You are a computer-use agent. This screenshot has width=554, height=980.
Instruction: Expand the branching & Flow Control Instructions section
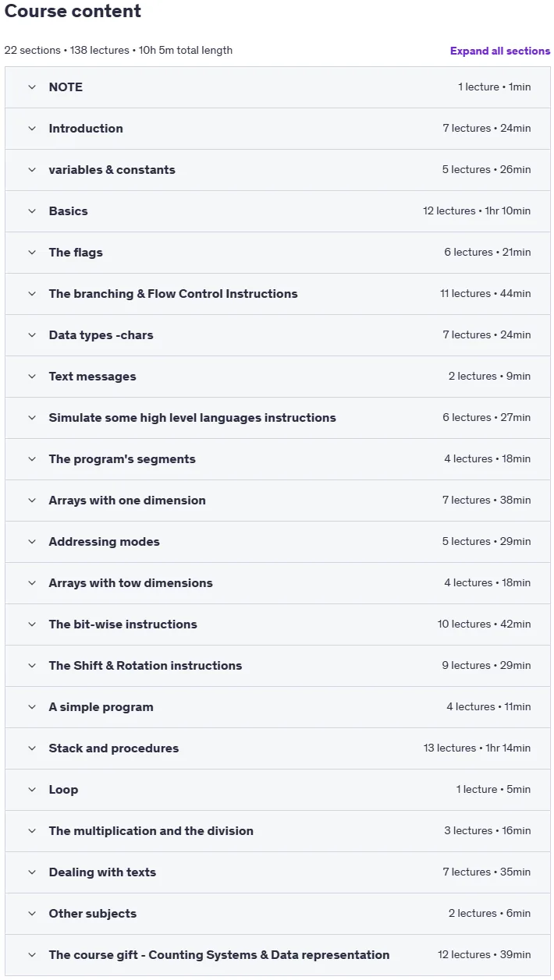click(x=278, y=294)
